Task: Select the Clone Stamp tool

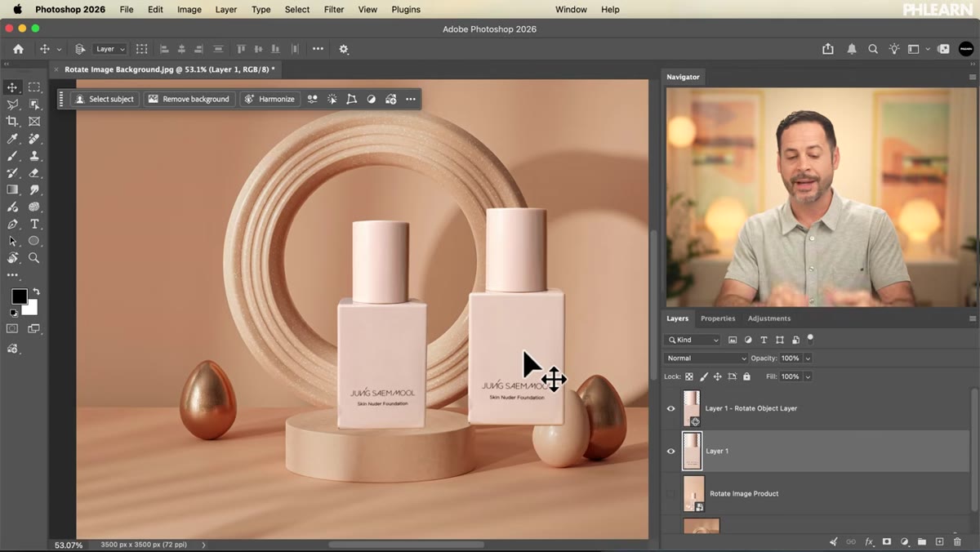Action: click(x=34, y=156)
